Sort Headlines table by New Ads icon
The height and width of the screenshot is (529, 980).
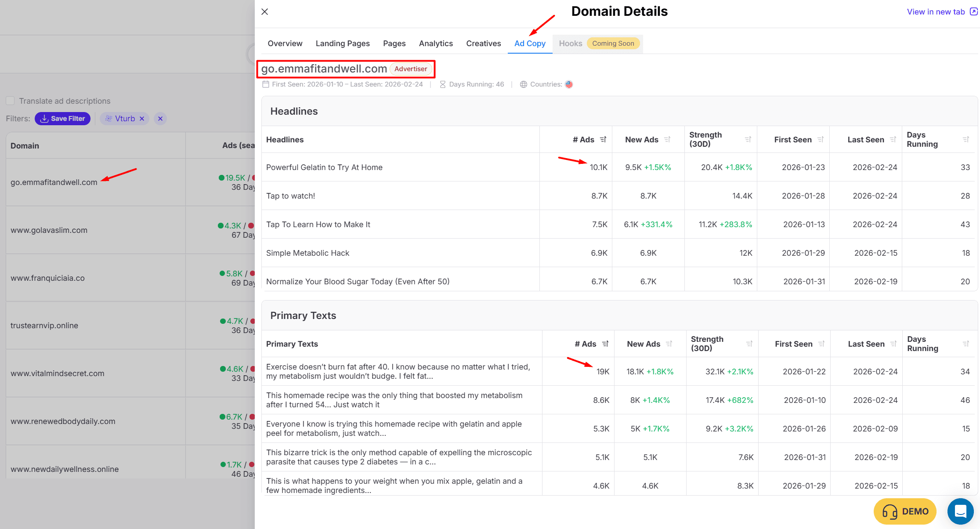tap(667, 140)
